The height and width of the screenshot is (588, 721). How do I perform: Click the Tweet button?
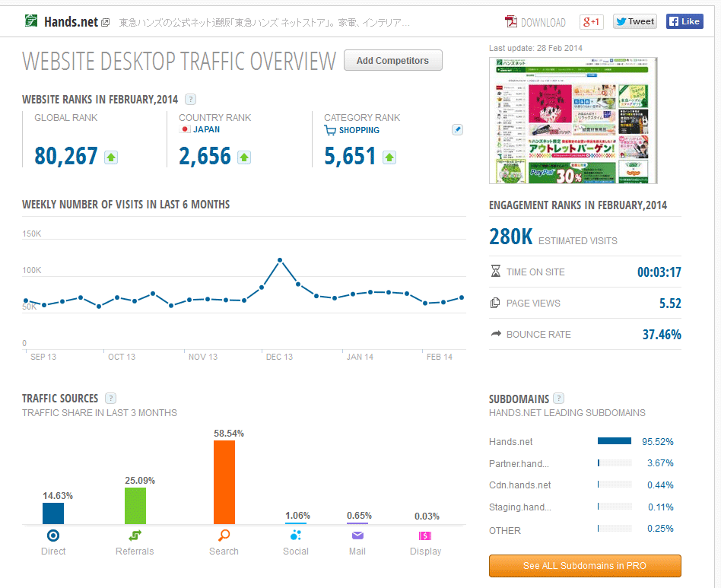(x=635, y=21)
